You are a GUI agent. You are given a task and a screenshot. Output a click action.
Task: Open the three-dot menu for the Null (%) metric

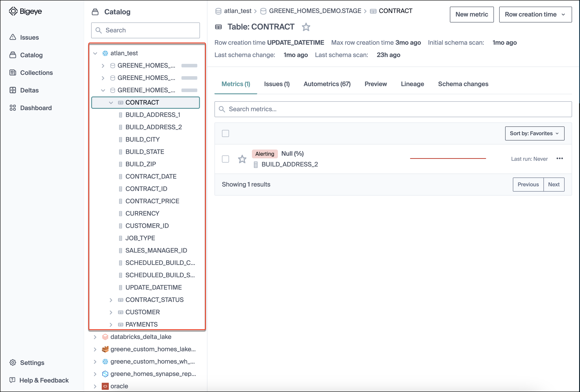pos(560,158)
